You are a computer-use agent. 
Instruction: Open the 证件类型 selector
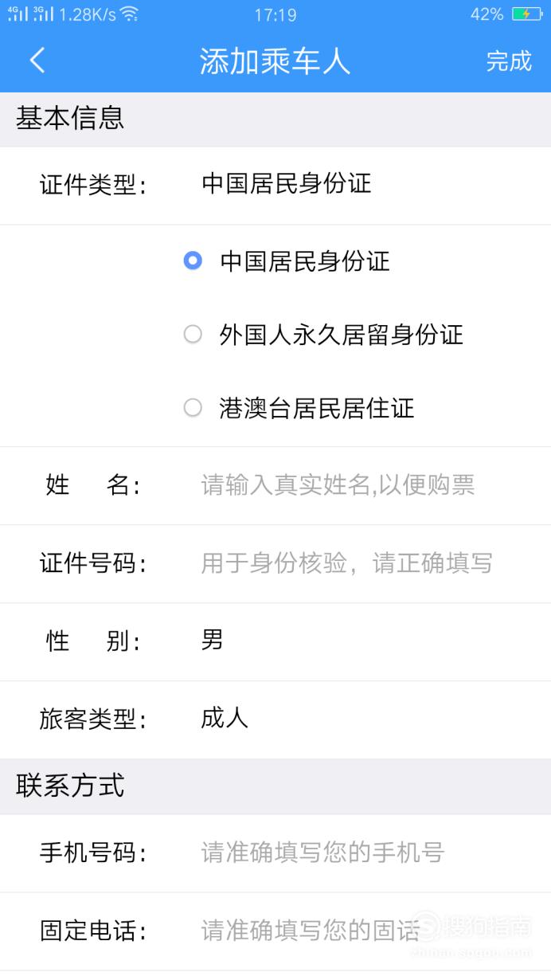pos(275,186)
